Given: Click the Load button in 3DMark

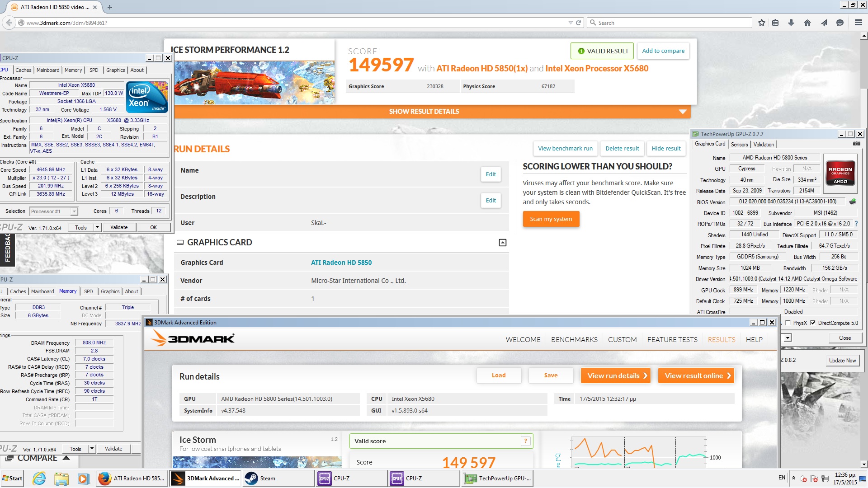Looking at the screenshot, I should click(x=499, y=375).
